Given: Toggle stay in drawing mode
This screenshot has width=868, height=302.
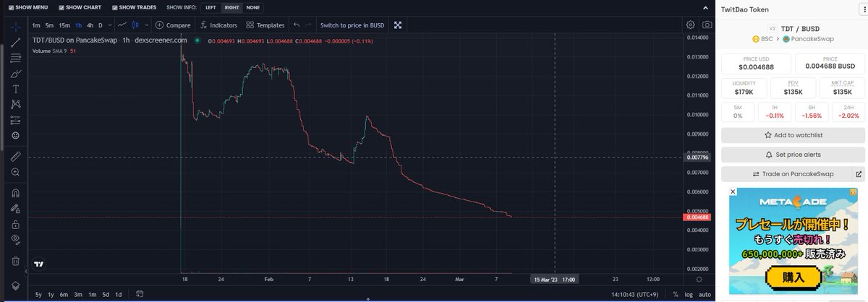Looking at the screenshot, I should click(16, 208).
